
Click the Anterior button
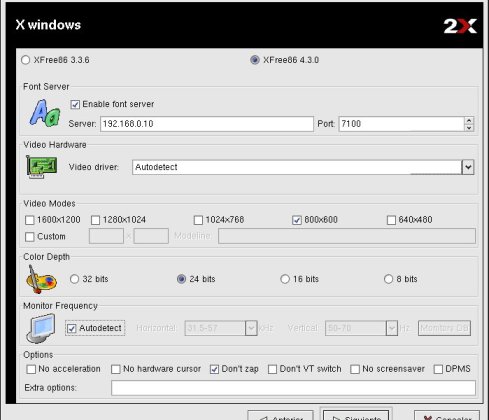coord(280,415)
